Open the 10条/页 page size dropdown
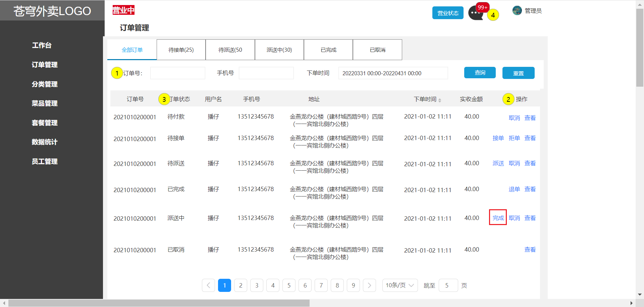Image resolution: width=644 pixels, height=307 pixels. coord(400,286)
